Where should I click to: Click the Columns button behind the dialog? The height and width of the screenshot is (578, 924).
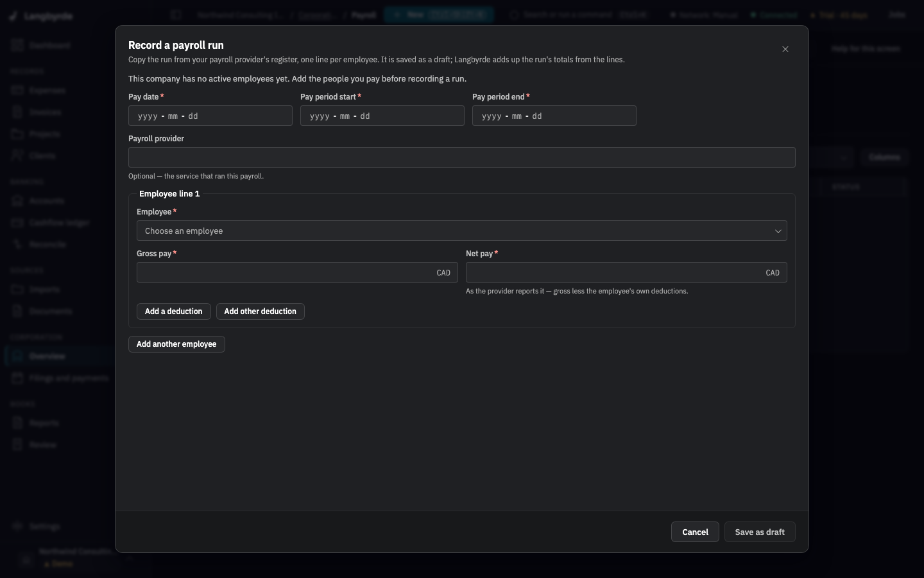pyautogui.click(x=884, y=157)
